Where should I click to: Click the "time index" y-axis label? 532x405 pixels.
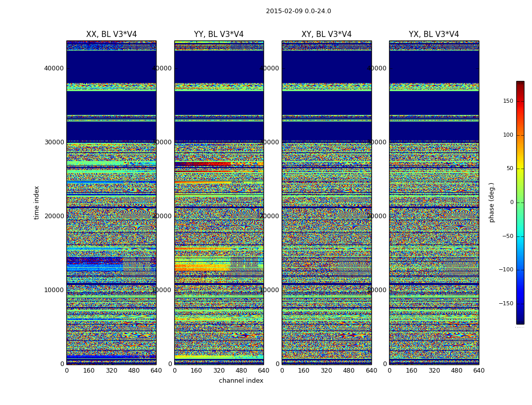tap(36, 202)
